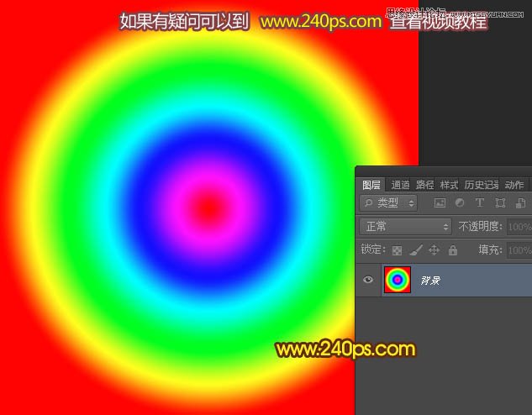Open the 通道 (Channels) tab
532x415 pixels.
(x=400, y=185)
